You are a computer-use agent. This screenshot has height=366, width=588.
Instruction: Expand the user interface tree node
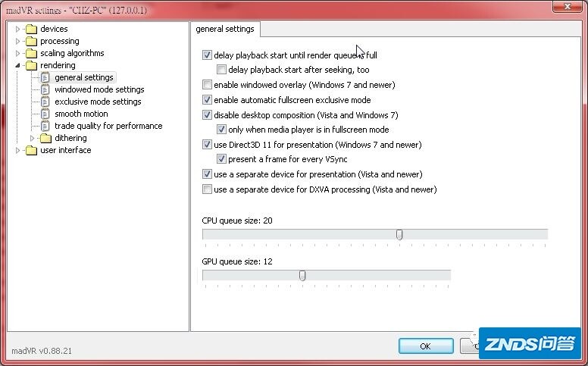pos(17,150)
